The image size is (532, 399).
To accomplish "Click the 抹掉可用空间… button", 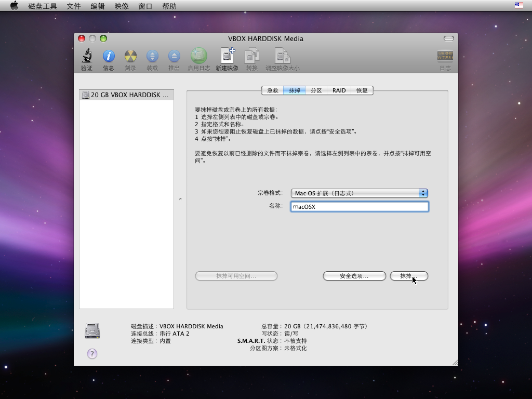I will [236, 276].
